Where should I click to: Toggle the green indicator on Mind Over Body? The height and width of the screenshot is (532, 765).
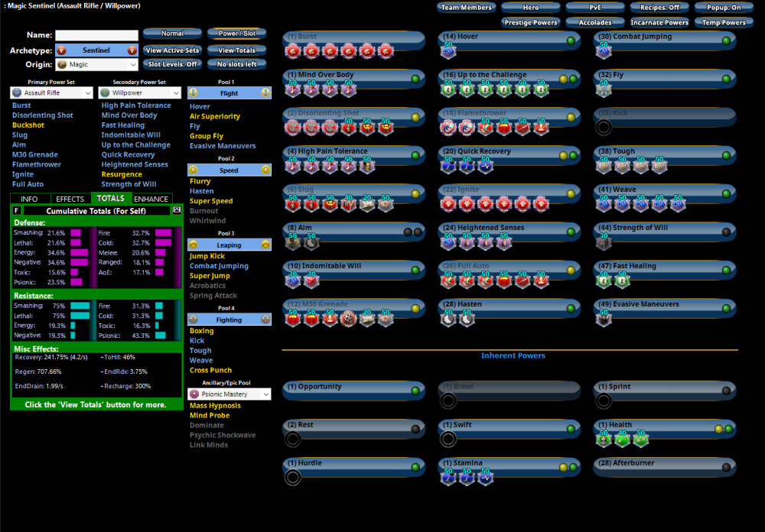[415, 79]
